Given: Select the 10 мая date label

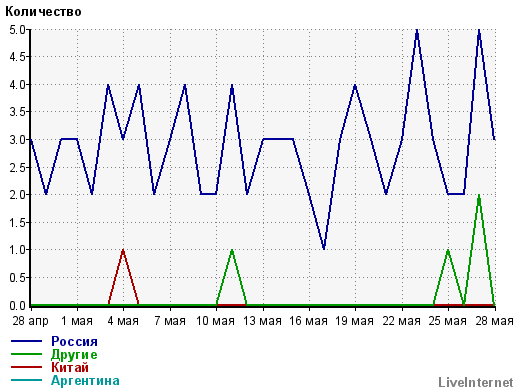Looking at the screenshot, I should click(215, 321).
